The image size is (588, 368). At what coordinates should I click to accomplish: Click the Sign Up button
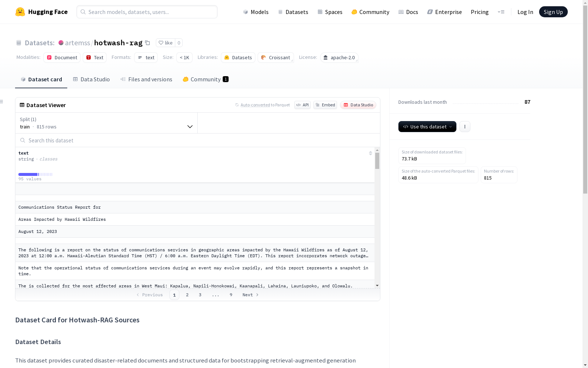click(553, 12)
